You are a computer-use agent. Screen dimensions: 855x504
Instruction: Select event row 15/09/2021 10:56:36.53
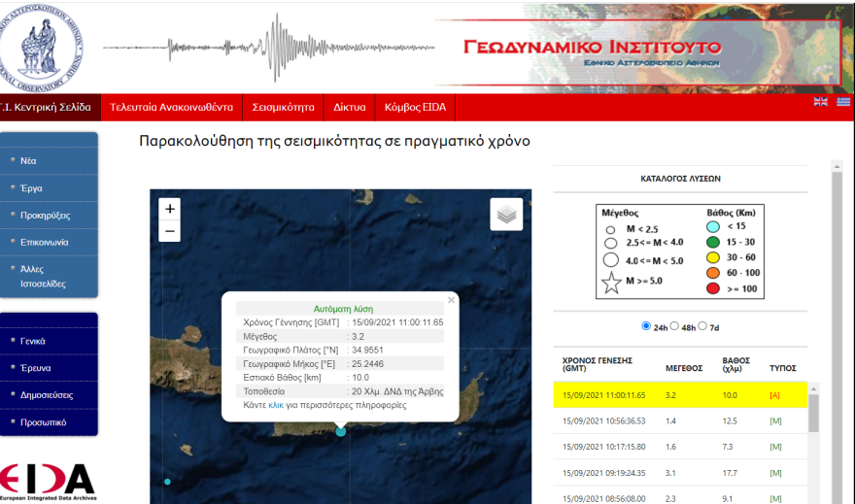pos(680,420)
